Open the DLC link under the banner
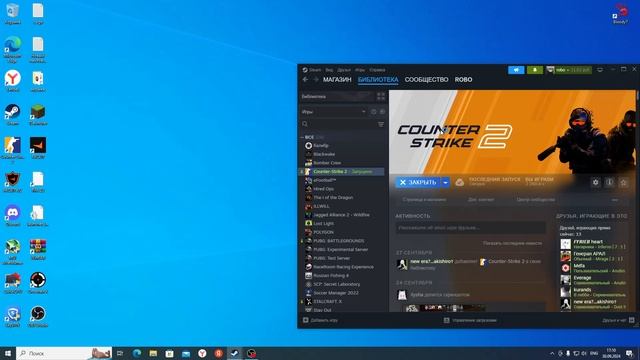 pos(481,200)
